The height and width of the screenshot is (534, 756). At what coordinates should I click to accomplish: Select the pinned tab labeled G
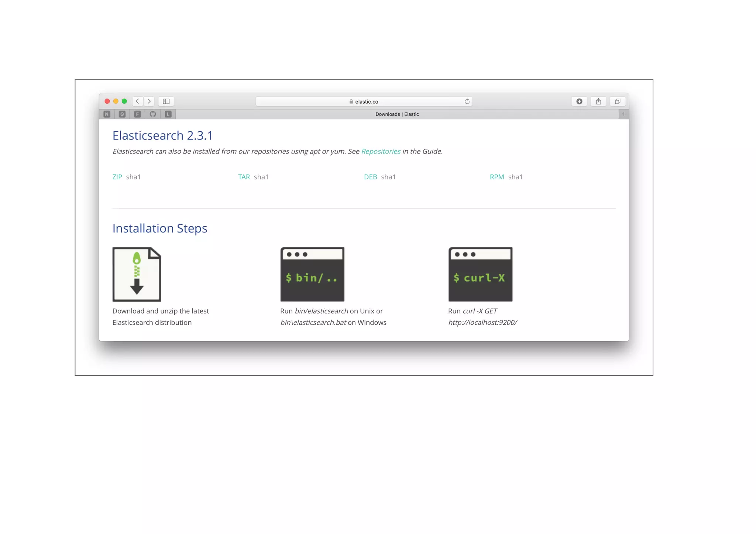click(122, 114)
